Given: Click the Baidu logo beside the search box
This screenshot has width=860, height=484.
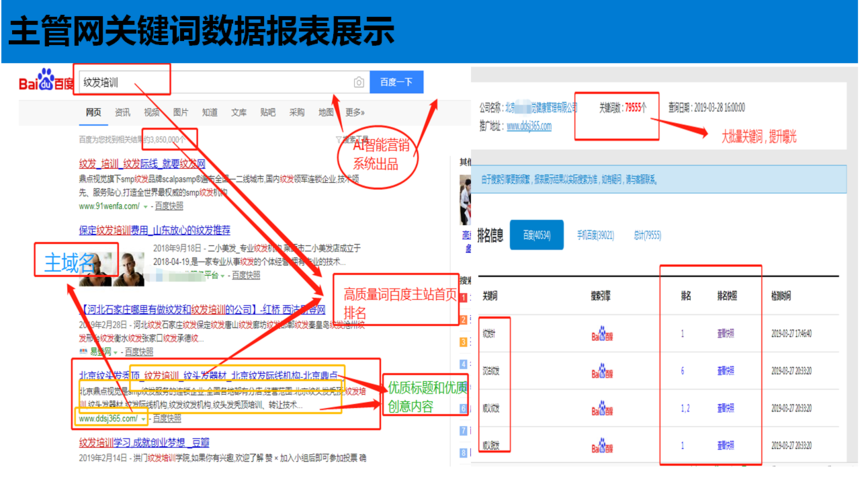Looking at the screenshot, I should 46,80.
